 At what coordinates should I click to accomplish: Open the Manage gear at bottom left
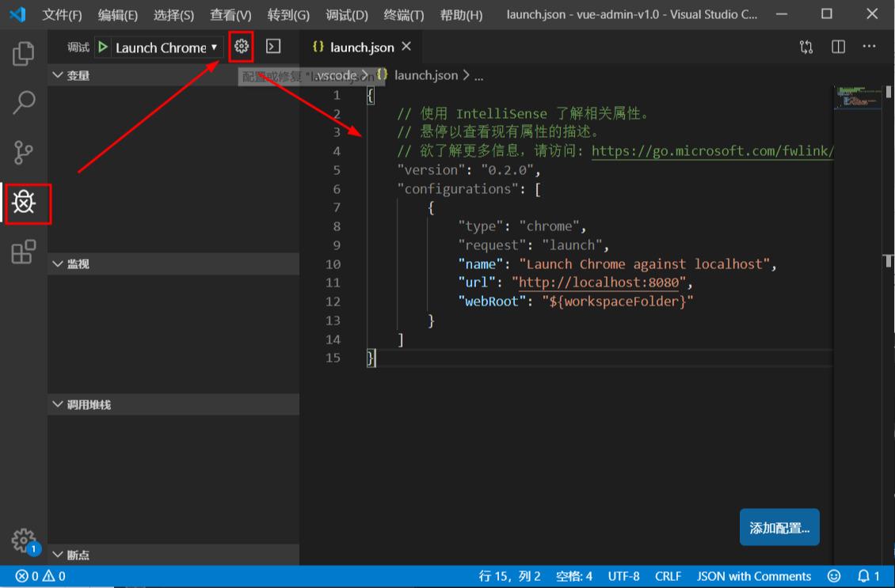click(x=24, y=540)
